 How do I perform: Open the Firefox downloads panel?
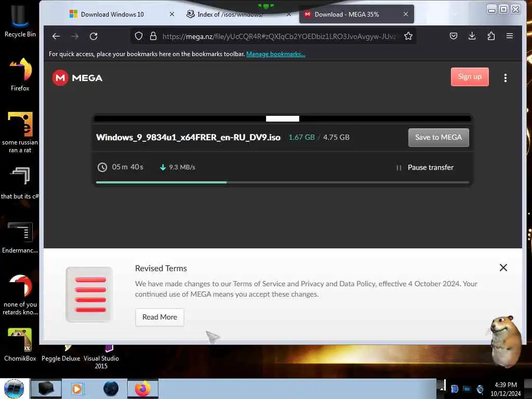point(472,36)
